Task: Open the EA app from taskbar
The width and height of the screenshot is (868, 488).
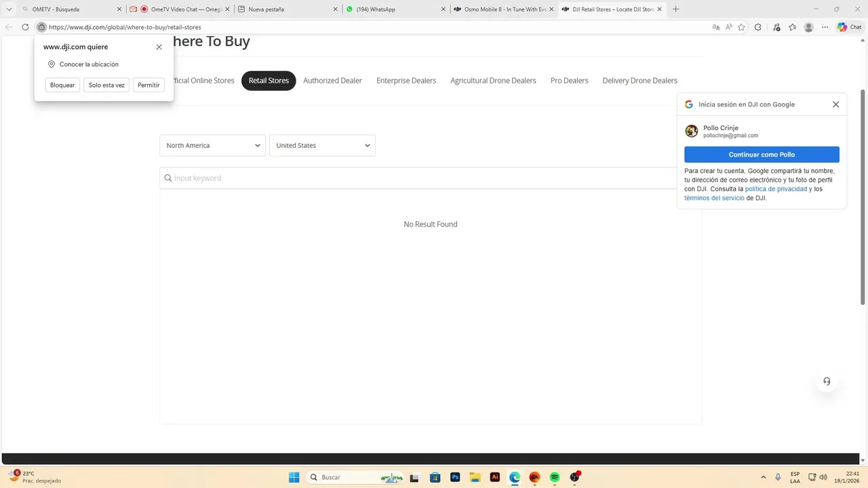Action: click(x=534, y=477)
